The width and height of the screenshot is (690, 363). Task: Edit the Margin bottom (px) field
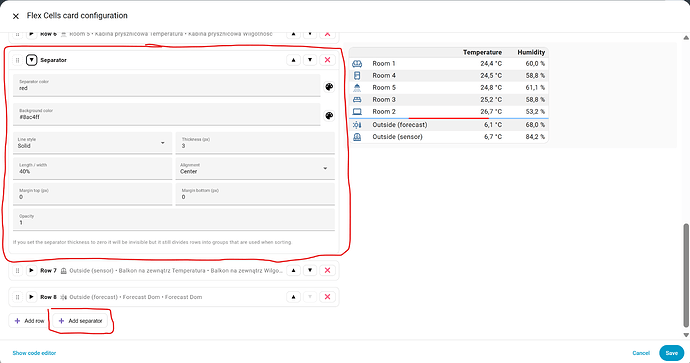click(255, 194)
